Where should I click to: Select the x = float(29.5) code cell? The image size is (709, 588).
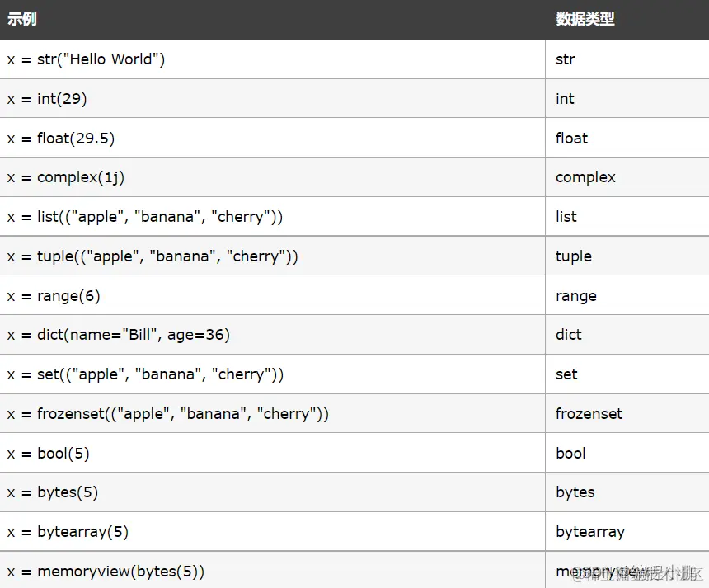pos(61,139)
